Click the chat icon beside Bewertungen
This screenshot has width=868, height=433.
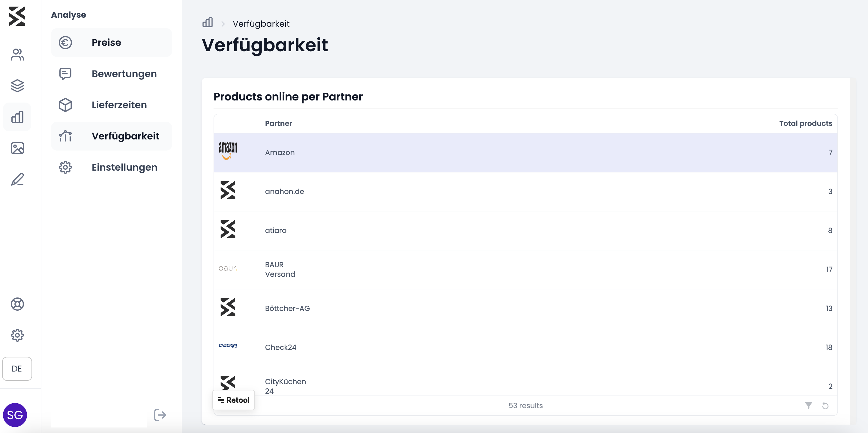pyautogui.click(x=65, y=73)
